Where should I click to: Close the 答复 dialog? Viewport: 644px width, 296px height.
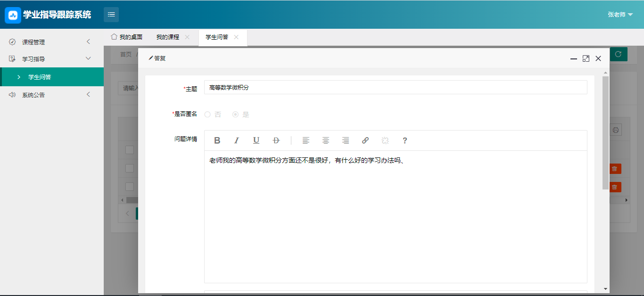[x=598, y=58]
